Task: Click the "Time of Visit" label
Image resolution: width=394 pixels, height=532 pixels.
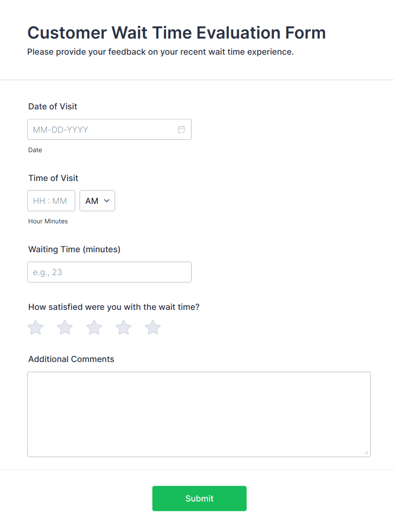Action: 53,178
